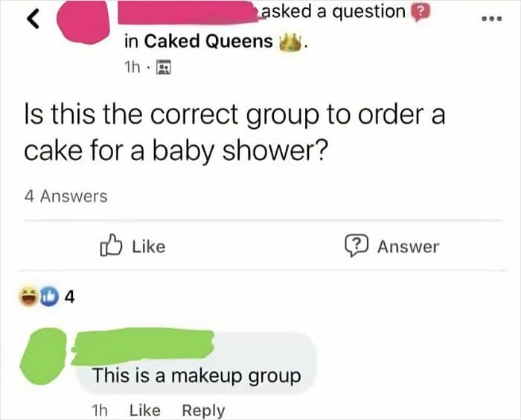Click the laughing reaction emoji
This screenshot has width=521, height=420.
point(31,297)
